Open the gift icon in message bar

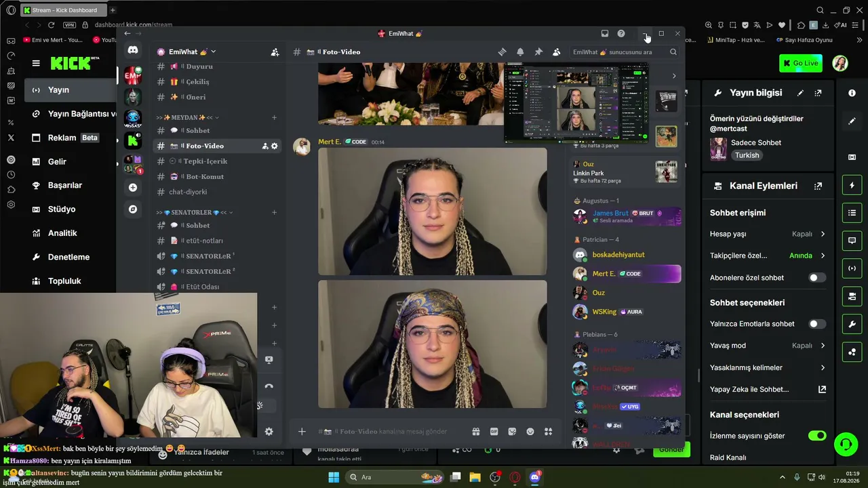[476, 432]
